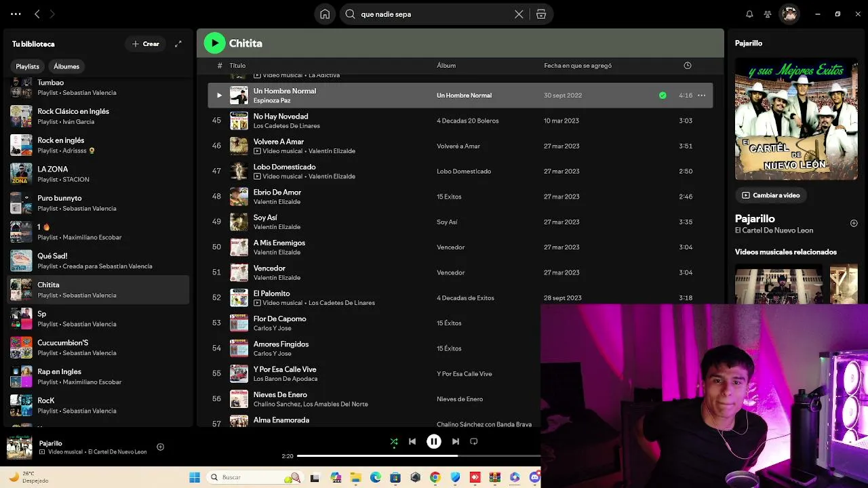The width and height of the screenshot is (868, 488).
Task: Open the artist El Cartel De Nuevo Leon in the right panel
Action: point(774,230)
